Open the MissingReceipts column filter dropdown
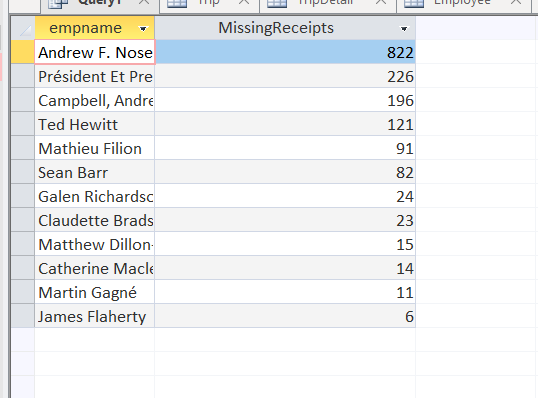The width and height of the screenshot is (538, 398). (x=404, y=28)
